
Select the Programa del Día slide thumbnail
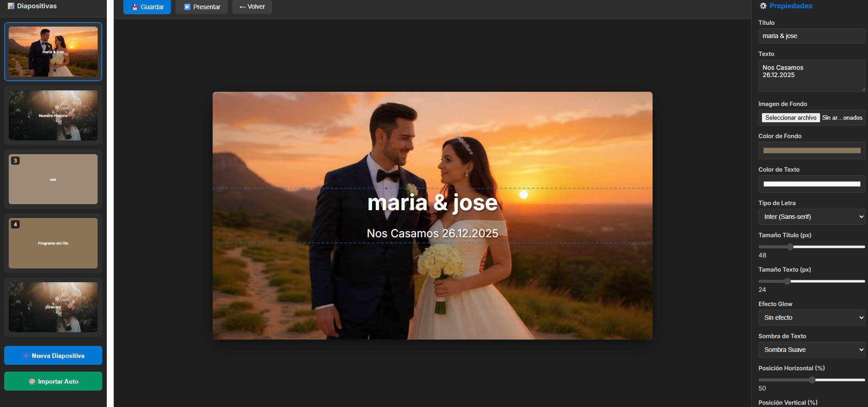[x=53, y=243]
